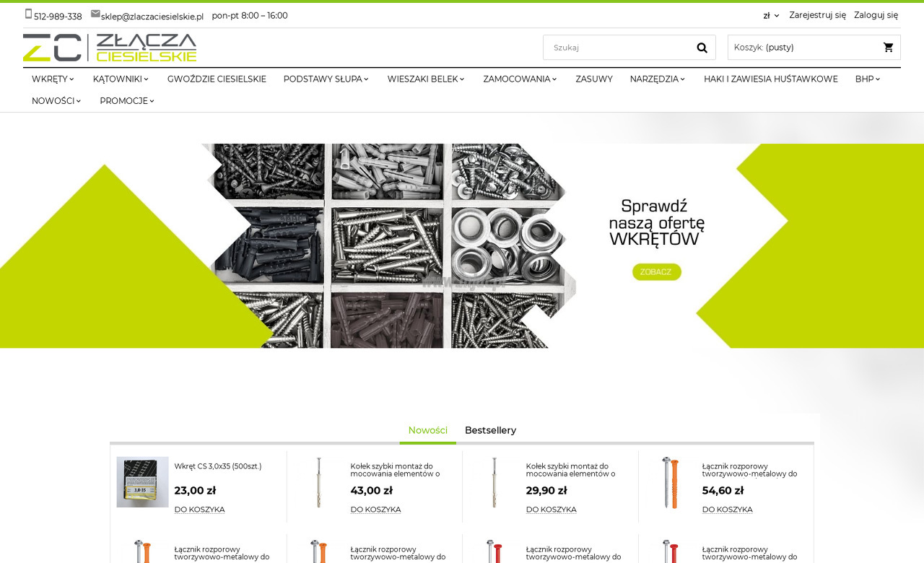Click the search magnifier icon
Viewport: 924px width, 563px height.
(x=702, y=48)
